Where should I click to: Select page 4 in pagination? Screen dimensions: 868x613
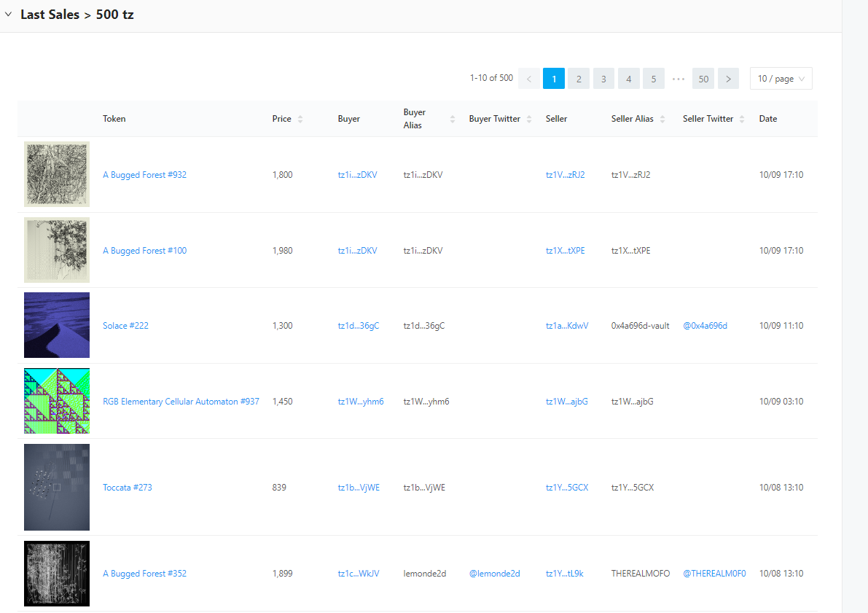[x=628, y=79]
